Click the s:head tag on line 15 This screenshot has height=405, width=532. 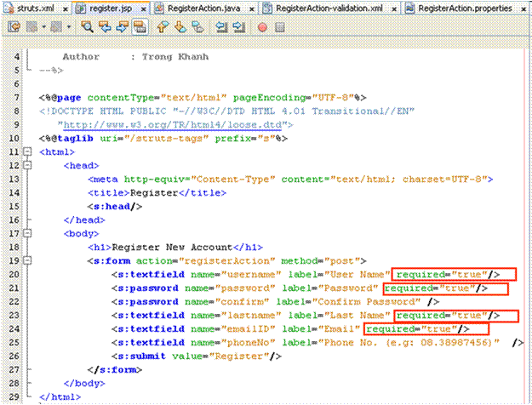coord(115,206)
